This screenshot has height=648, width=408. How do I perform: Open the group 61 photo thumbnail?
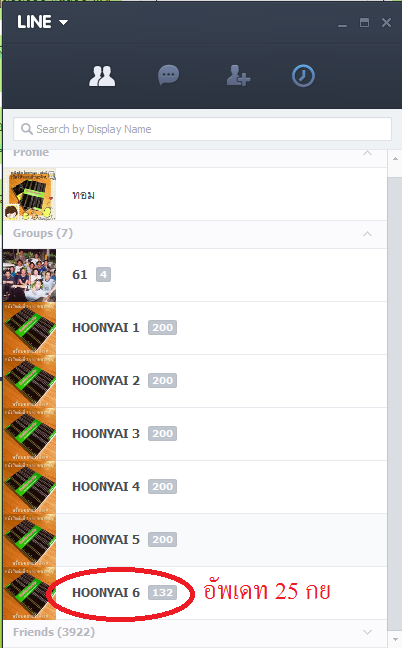click(x=29, y=275)
